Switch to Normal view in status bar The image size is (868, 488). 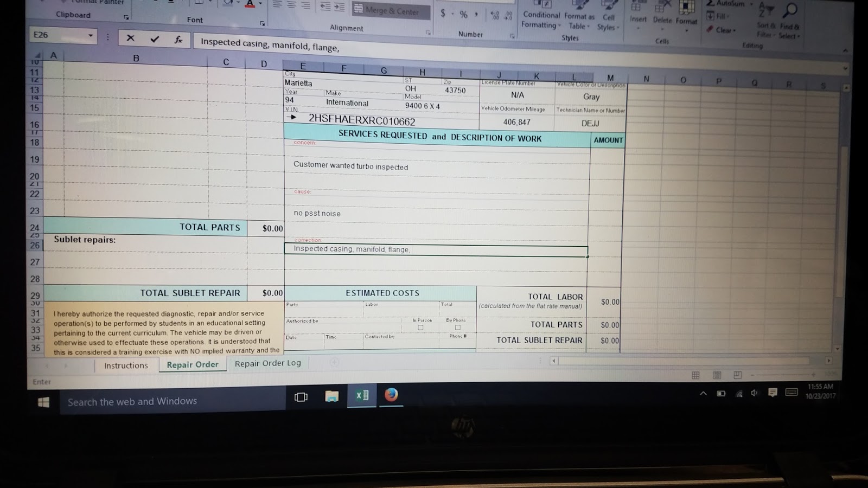695,375
